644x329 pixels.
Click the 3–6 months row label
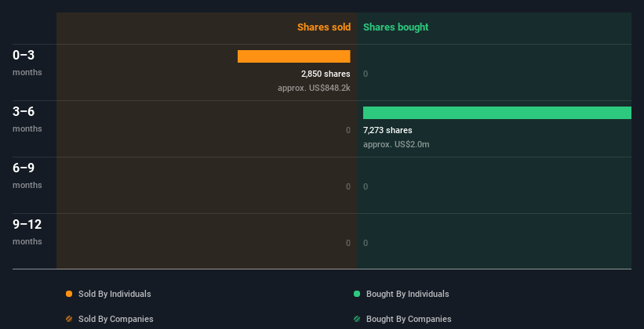(x=27, y=119)
